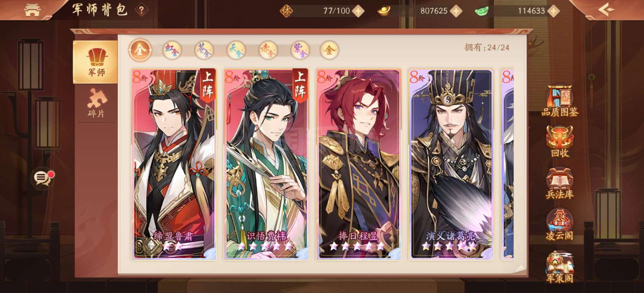Open the 回收 recycle icon
The image size is (644, 293).
pos(559,142)
